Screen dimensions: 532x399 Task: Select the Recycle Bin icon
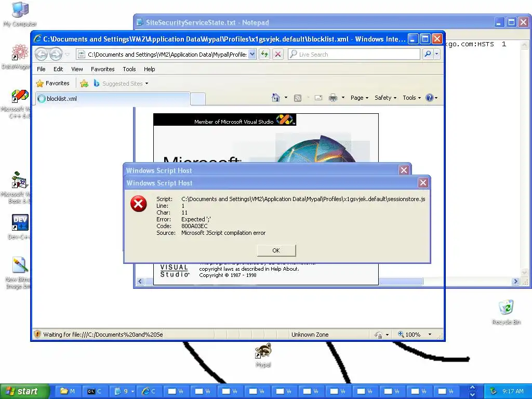pos(506,312)
